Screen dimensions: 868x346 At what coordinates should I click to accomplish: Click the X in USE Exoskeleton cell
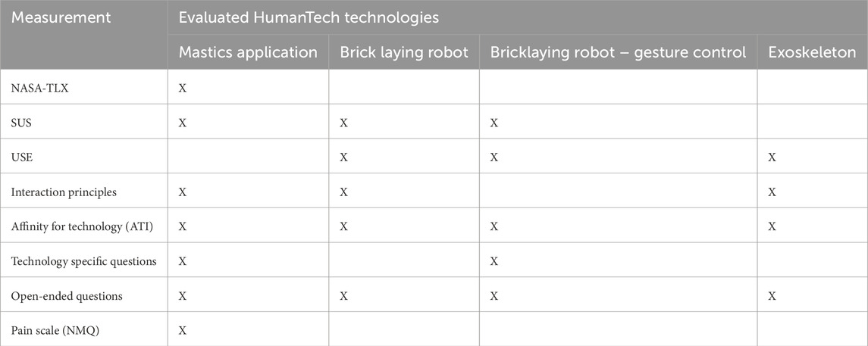[772, 157]
